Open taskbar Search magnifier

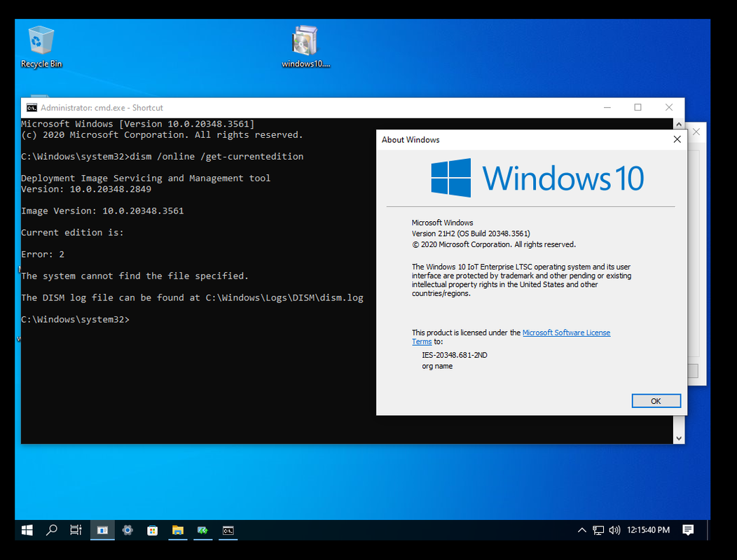click(52, 531)
